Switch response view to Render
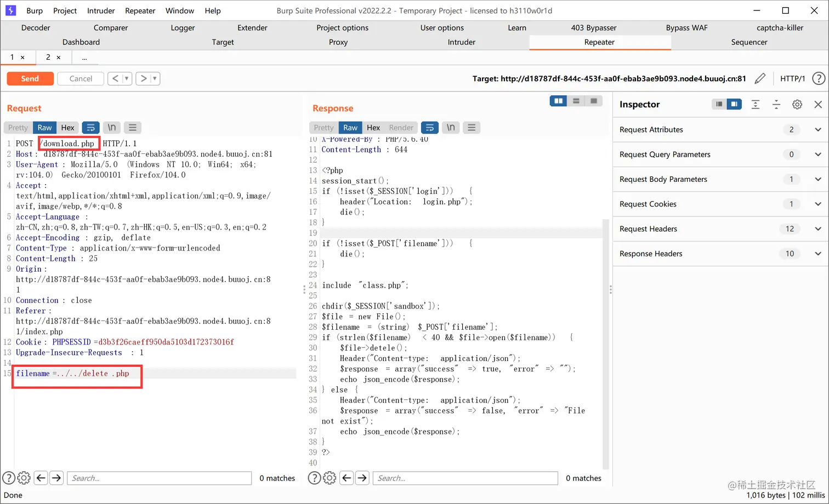The height and width of the screenshot is (504, 829). coord(401,128)
